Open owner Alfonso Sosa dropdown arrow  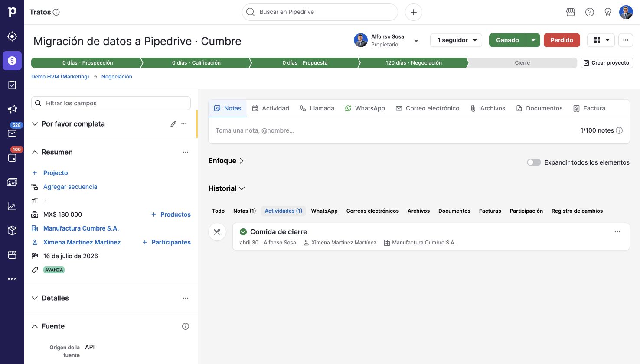(x=416, y=41)
